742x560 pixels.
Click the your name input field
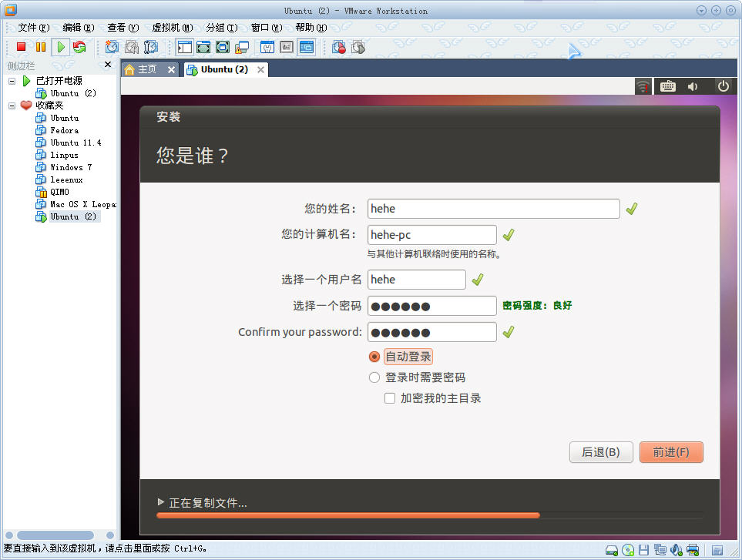pyautogui.click(x=494, y=209)
